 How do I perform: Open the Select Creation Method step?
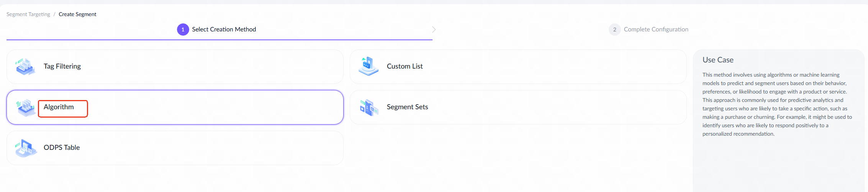(x=224, y=30)
